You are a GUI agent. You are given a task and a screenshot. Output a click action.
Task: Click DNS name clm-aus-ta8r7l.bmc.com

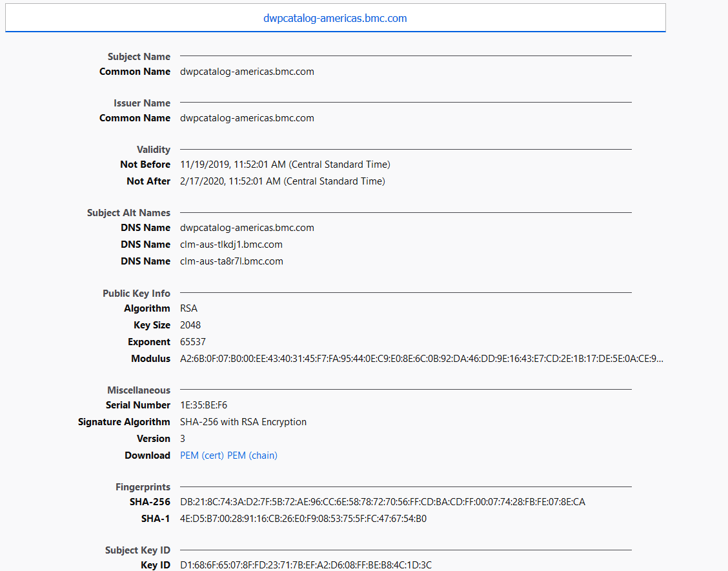(231, 261)
